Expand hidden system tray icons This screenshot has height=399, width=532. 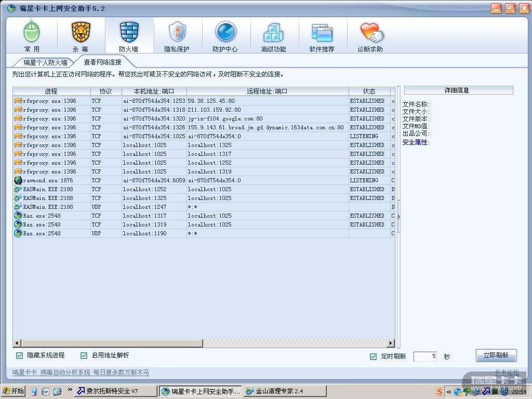point(449,392)
